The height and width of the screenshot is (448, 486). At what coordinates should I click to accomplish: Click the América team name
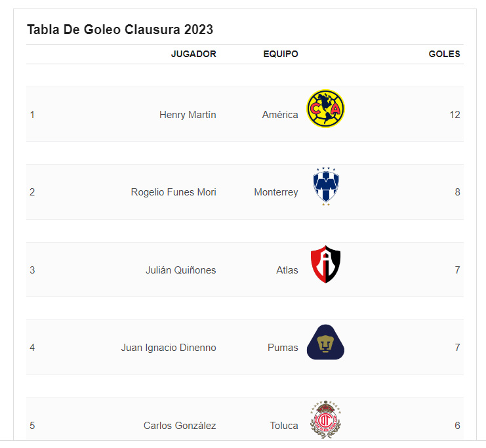[x=280, y=115]
